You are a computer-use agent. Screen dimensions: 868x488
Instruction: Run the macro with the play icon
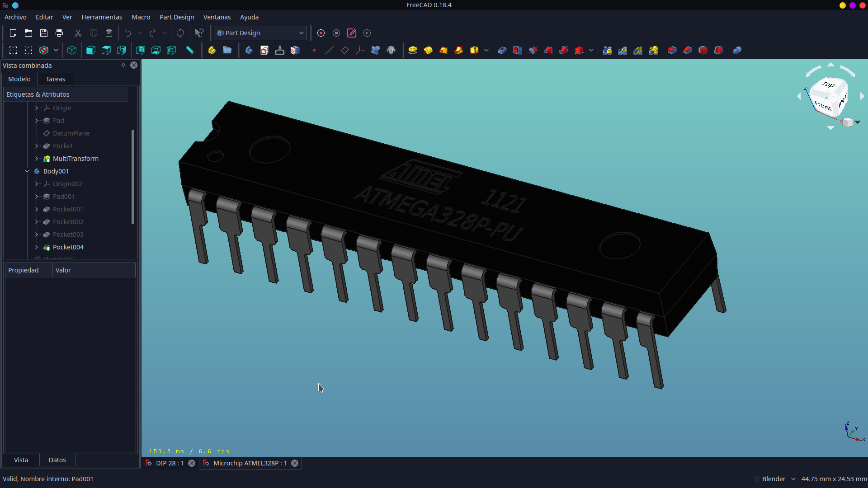point(367,33)
